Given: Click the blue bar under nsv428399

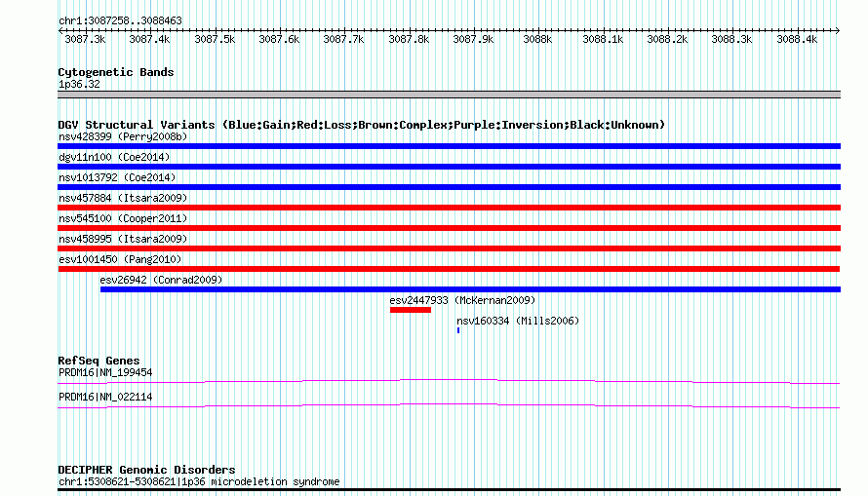Looking at the screenshot, I should (x=449, y=146).
